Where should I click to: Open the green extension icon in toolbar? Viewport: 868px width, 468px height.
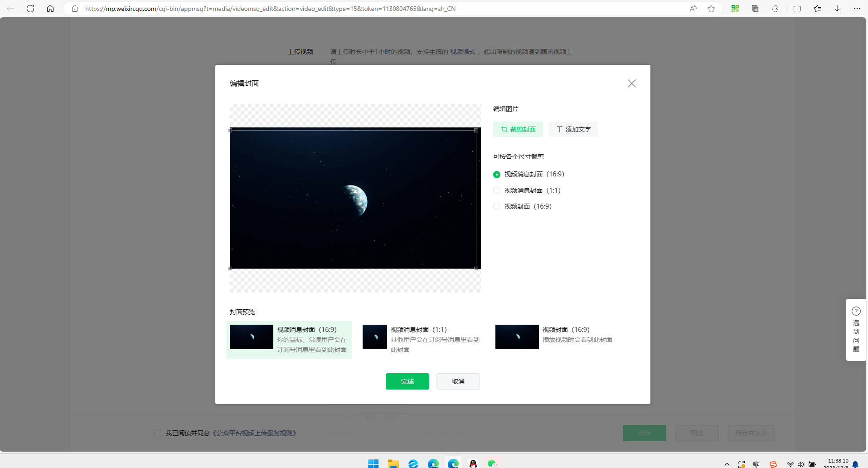point(735,9)
